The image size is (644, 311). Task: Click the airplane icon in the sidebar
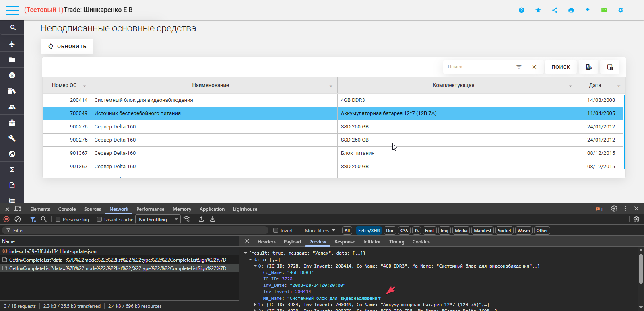12,44
